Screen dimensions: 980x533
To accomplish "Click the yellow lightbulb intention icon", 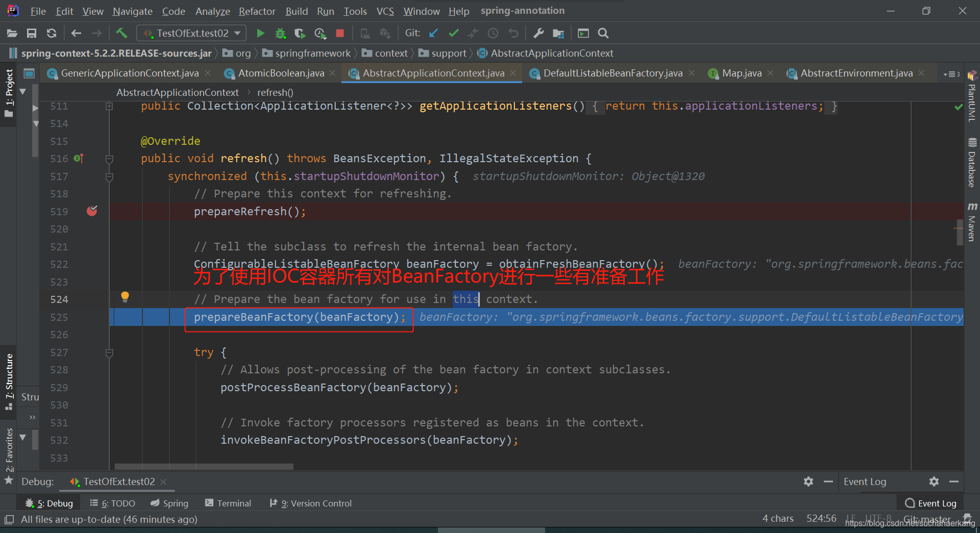I will (x=125, y=297).
